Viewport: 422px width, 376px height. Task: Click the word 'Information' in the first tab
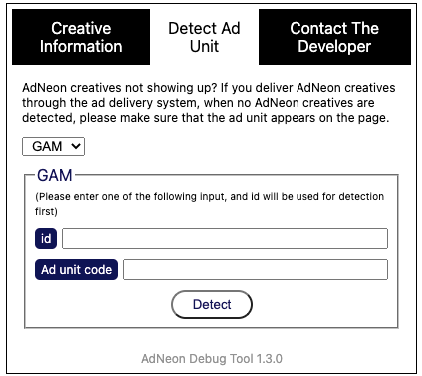81,46
